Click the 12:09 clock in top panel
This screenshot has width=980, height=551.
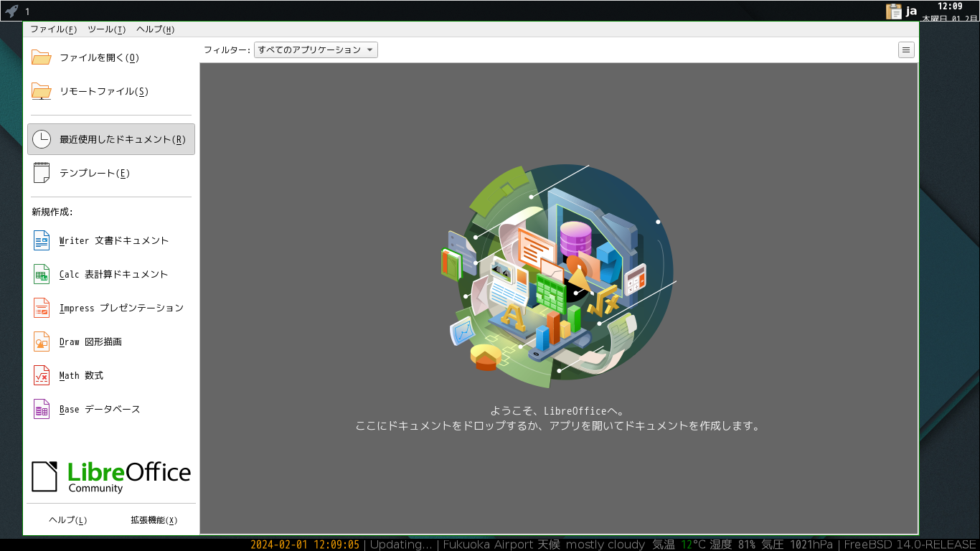coord(950,6)
